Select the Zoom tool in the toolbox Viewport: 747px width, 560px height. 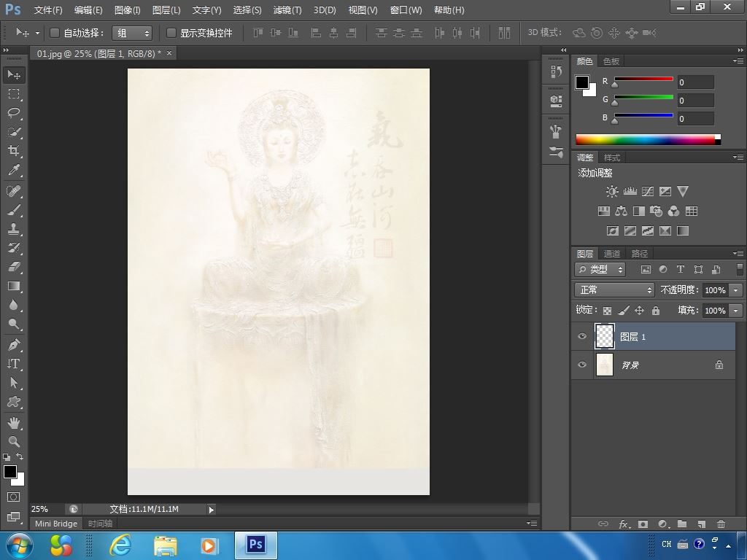click(x=14, y=441)
